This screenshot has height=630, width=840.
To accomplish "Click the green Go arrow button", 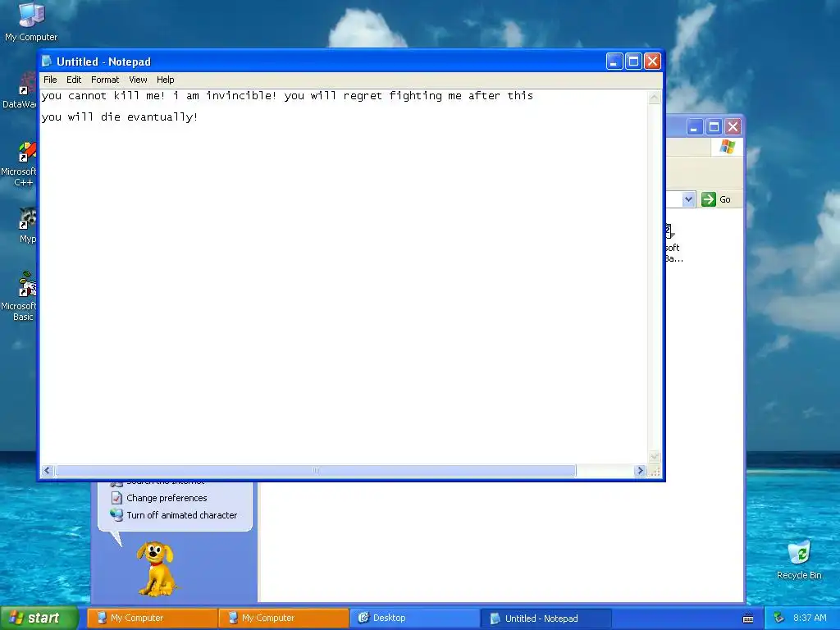I will pyautogui.click(x=709, y=199).
